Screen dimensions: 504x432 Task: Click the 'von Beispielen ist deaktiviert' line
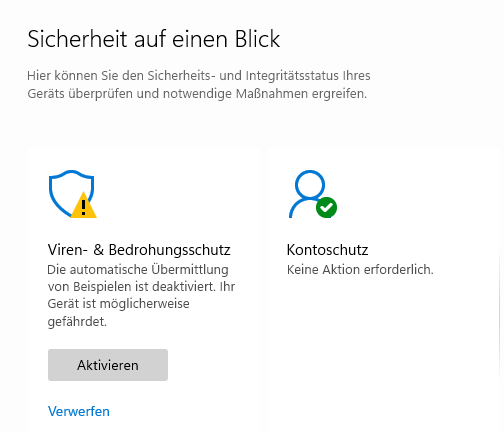132,287
